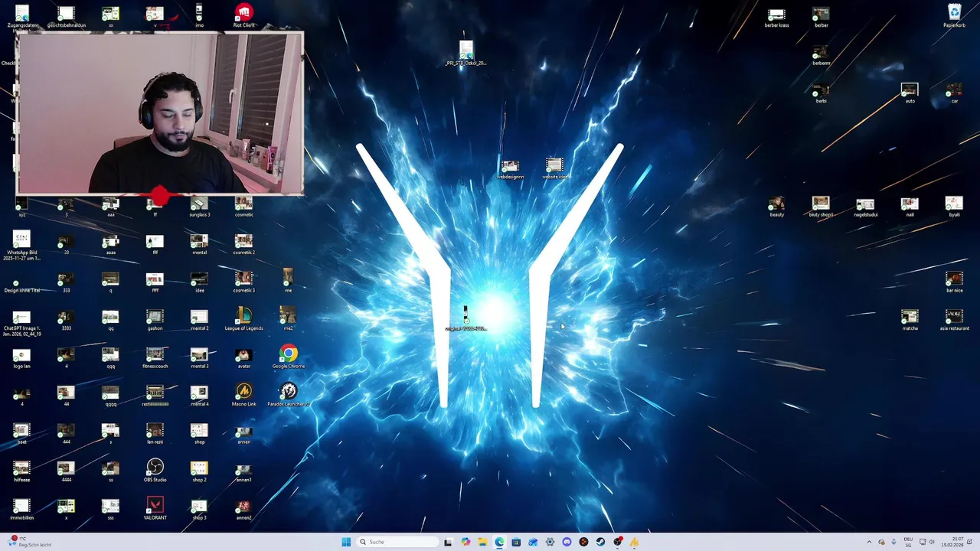
Task: Select the 'WhatsApp Bild' image file
Action: click(x=21, y=245)
